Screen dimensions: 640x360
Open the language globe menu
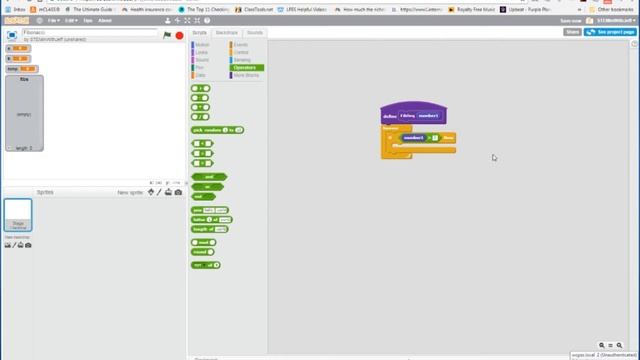coord(40,20)
